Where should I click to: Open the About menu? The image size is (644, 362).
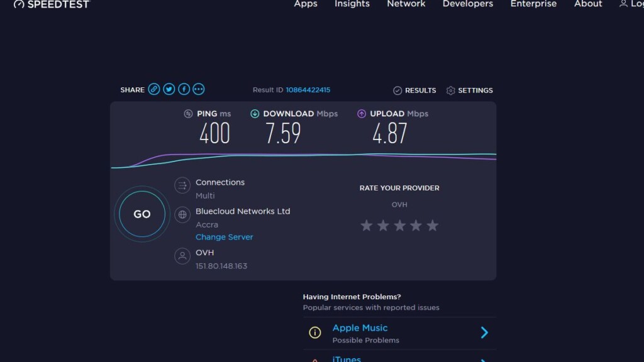588,4
